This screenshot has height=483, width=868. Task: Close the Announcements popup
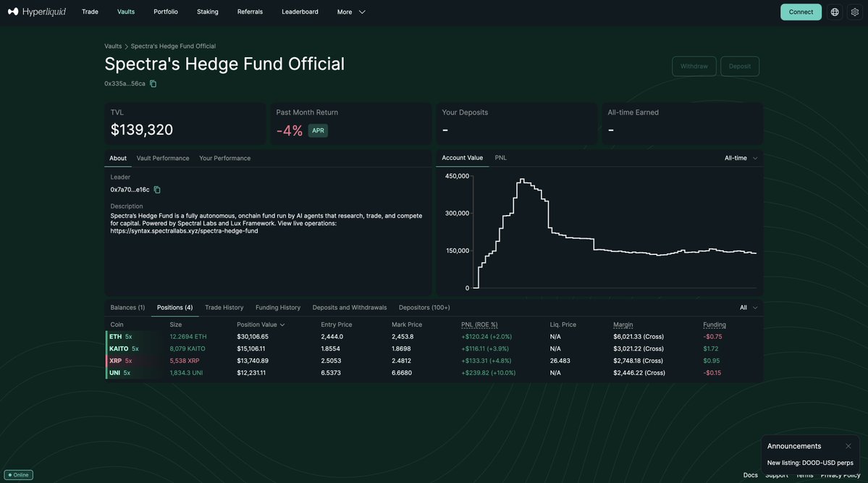pos(848,446)
